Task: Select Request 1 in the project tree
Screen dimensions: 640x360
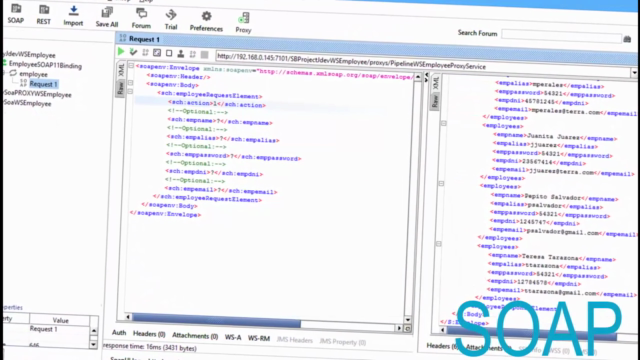Action: (43, 84)
